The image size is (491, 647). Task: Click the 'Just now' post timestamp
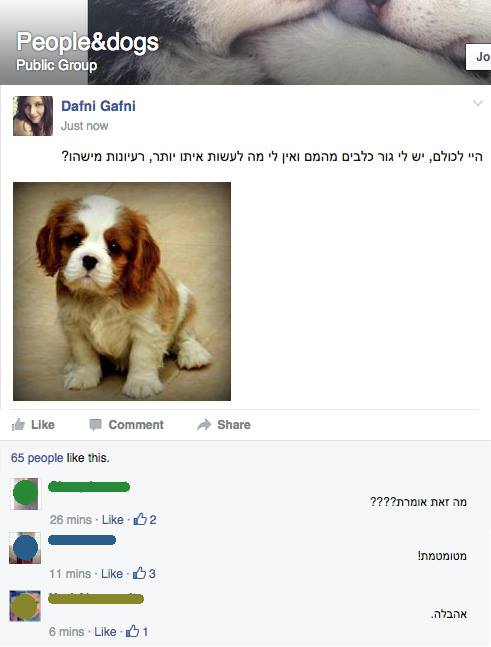coord(85,125)
